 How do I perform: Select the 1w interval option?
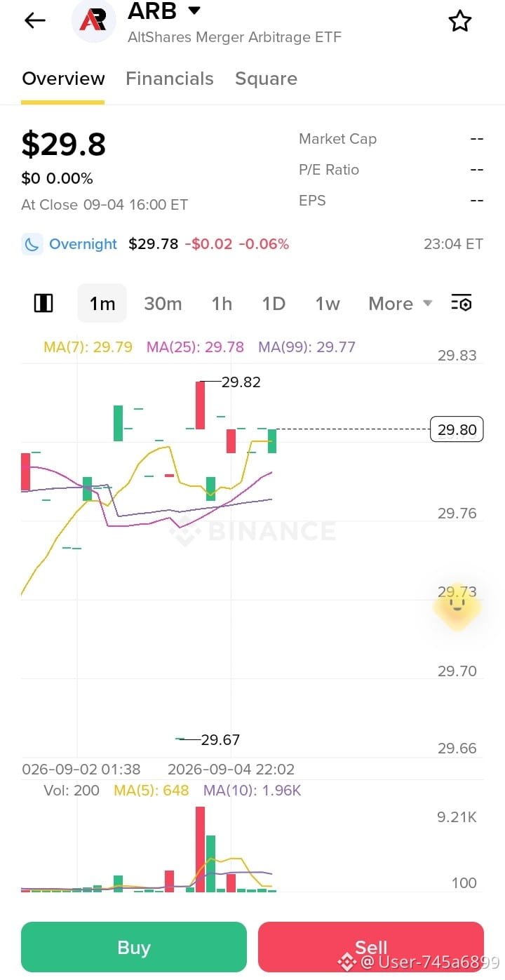pos(328,303)
